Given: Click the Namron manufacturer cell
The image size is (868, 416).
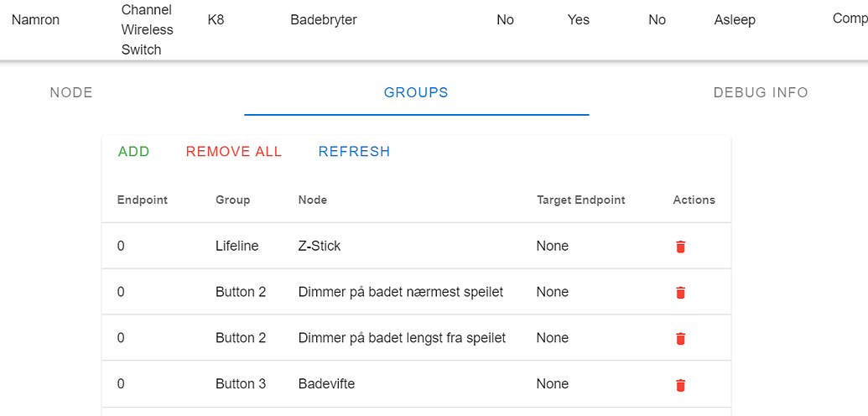Looking at the screenshot, I should point(35,20).
